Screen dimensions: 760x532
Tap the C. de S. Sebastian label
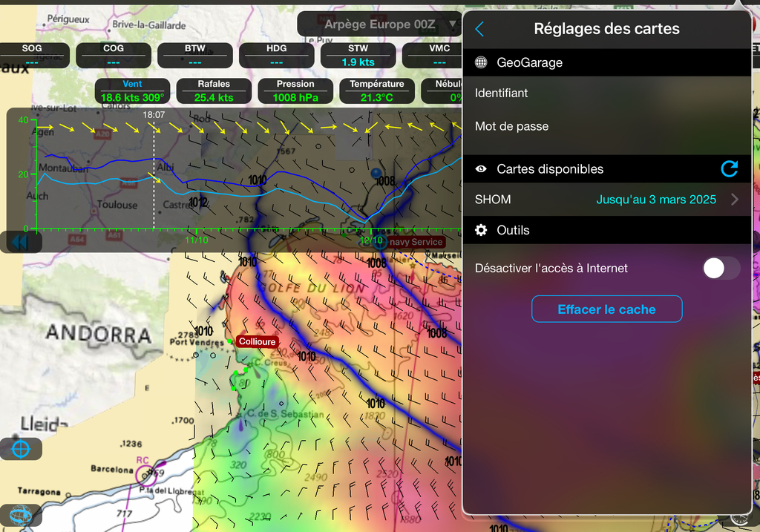(285, 414)
